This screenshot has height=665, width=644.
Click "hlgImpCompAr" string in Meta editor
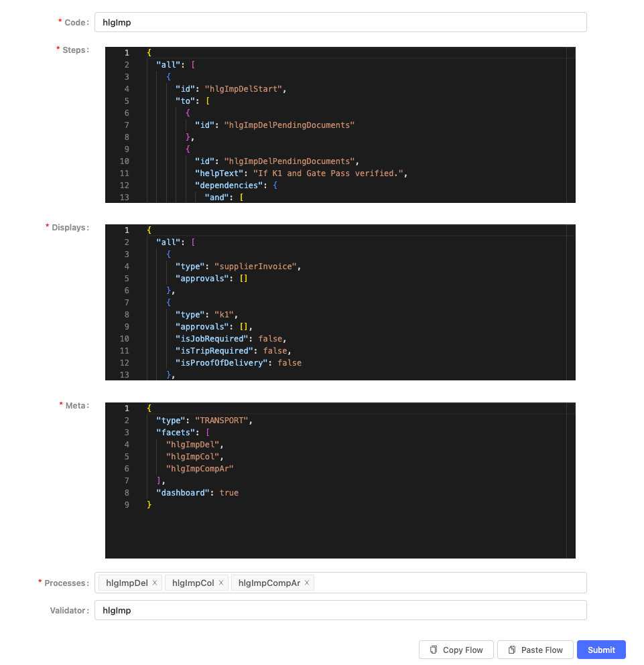pyautogui.click(x=200, y=469)
